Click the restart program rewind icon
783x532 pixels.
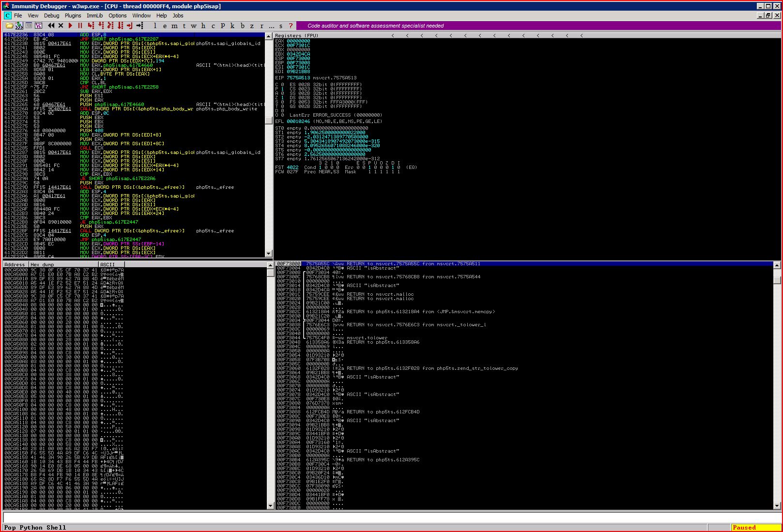51,26
